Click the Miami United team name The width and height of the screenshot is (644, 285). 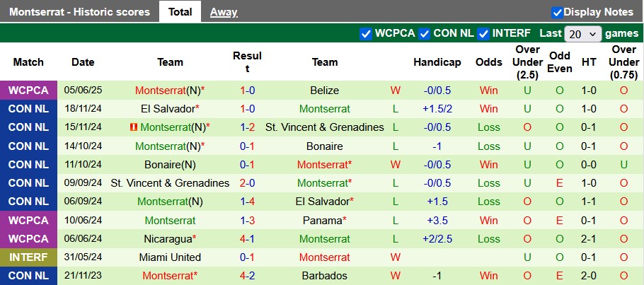coord(170,257)
